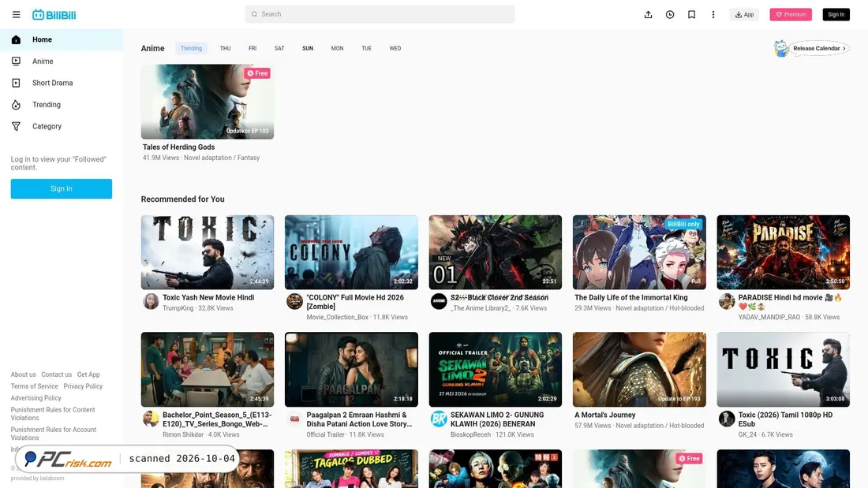Click BioskopReceh channel avatar

click(439, 419)
